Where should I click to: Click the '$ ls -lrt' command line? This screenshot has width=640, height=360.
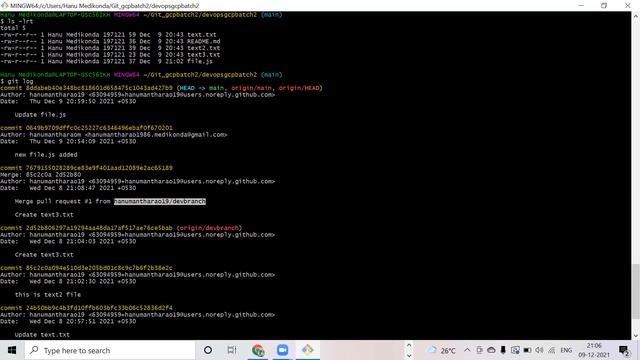pos(17,21)
